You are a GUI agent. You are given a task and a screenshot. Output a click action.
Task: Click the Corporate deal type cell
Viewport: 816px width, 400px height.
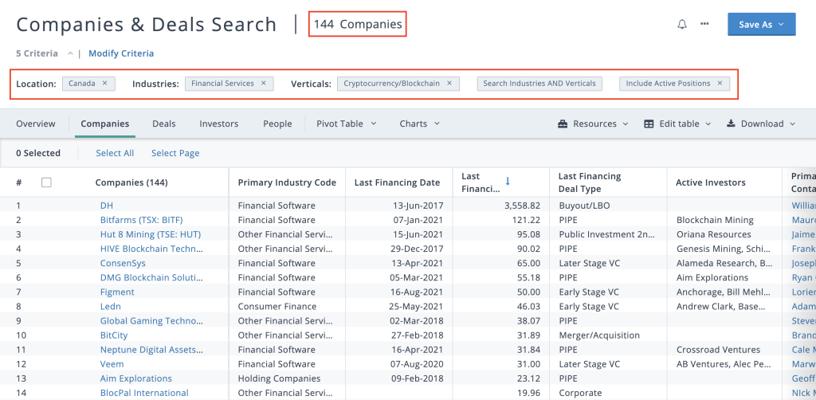tap(580, 393)
